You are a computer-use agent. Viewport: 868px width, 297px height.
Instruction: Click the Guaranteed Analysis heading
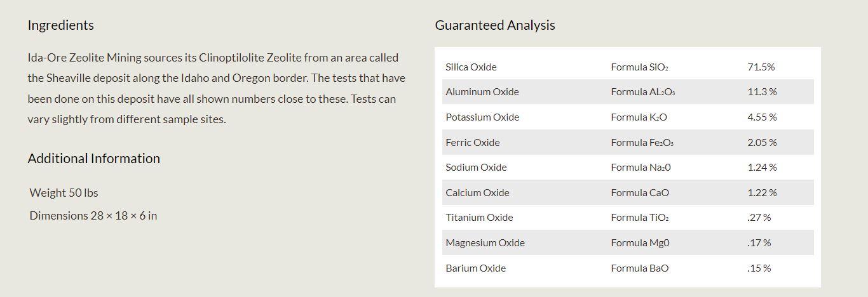pos(494,25)
